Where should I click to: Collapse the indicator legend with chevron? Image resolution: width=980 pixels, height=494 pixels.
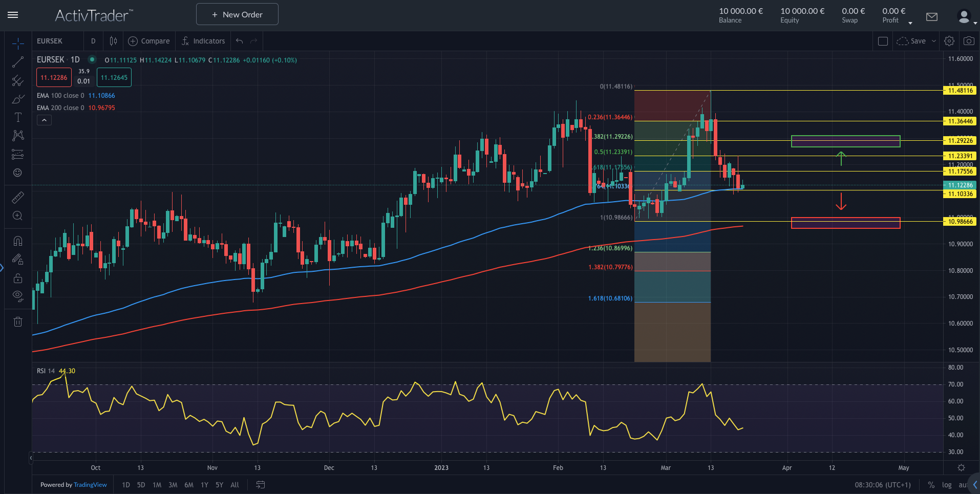click(44, 120)
